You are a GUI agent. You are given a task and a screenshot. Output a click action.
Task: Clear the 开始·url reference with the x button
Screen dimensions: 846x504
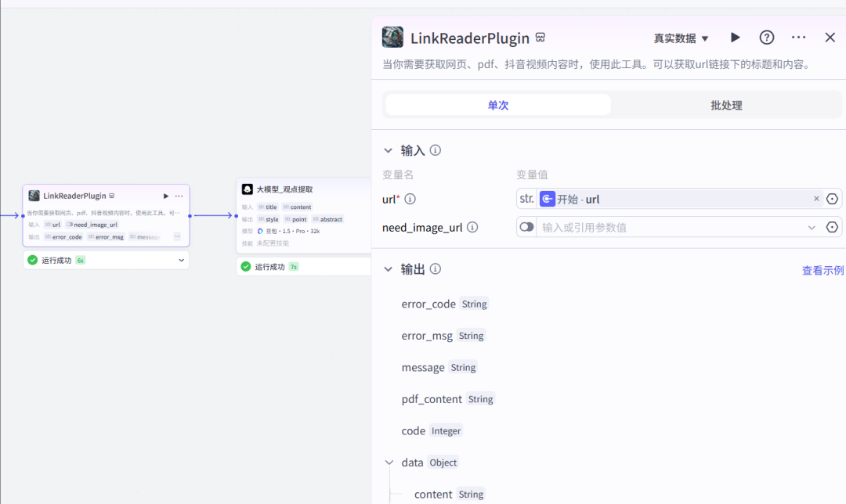pos(815,199)
